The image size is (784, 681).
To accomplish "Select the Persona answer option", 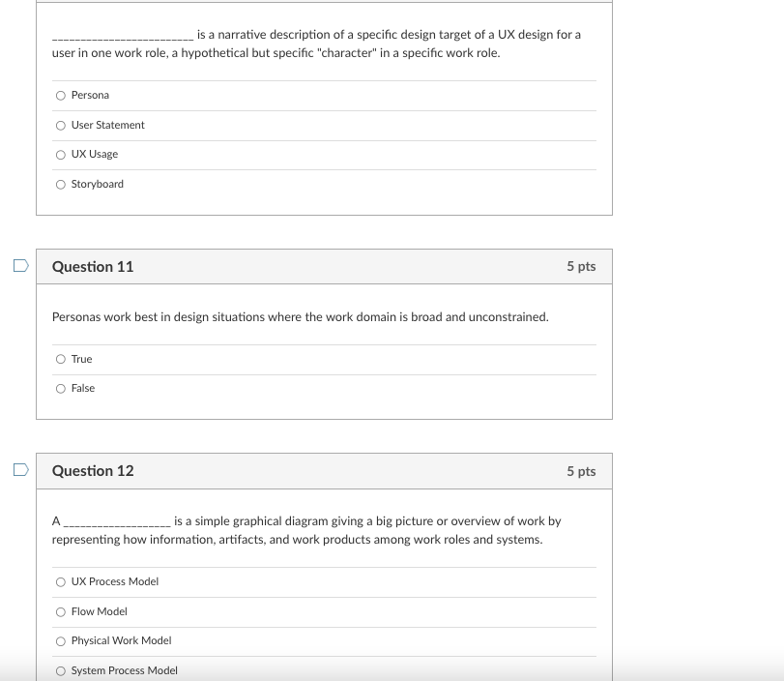I will [x=60, y=95].
